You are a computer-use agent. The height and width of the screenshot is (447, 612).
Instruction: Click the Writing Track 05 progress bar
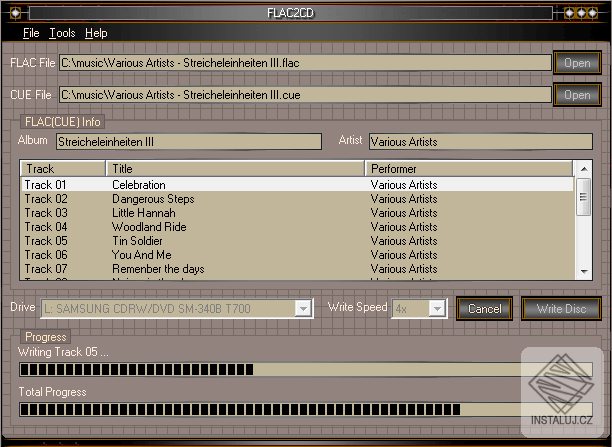(306, 369)
